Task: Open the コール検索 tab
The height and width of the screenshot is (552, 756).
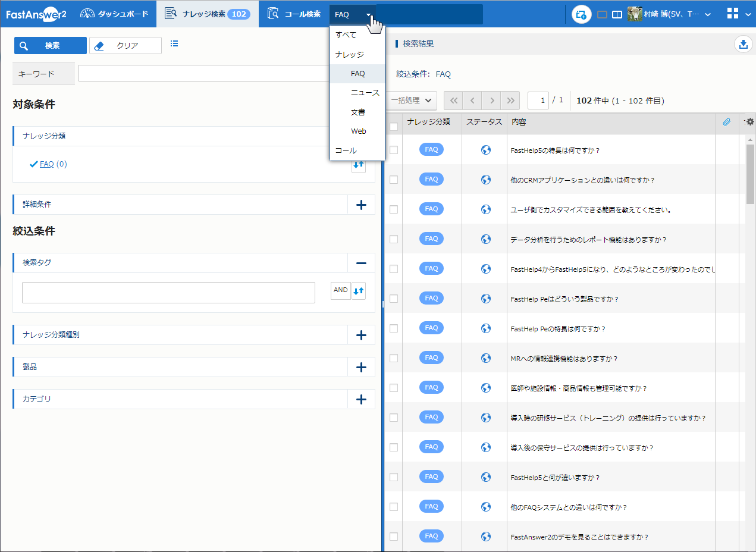Action: [295, 14]
